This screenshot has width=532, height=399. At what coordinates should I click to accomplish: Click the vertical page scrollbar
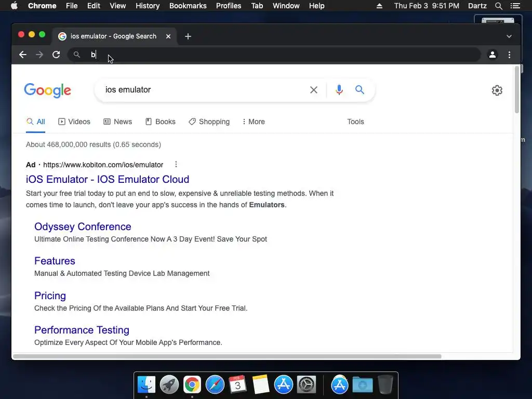(x=517, y=90)
